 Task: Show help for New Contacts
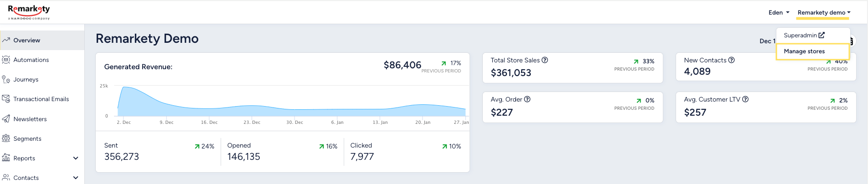(731, 60)
